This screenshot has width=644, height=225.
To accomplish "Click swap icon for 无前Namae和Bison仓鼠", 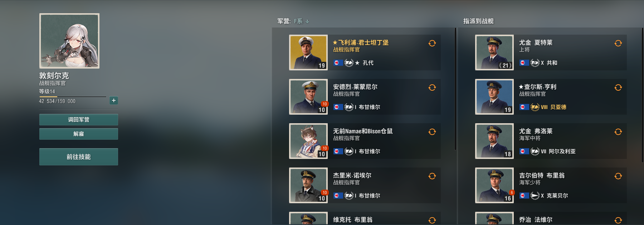I will [x=432, y=132].
